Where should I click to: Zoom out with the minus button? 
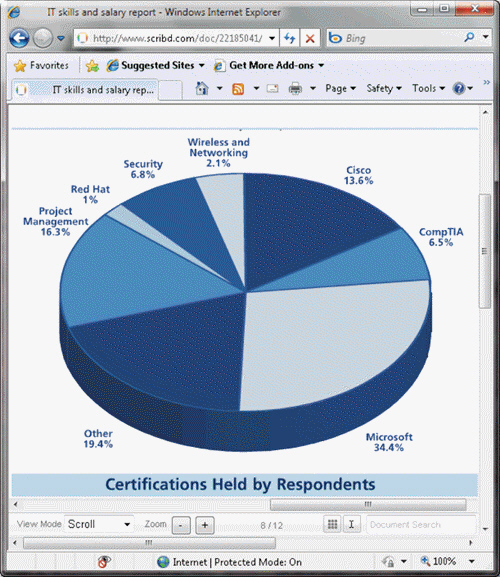[x=181, y=525]
